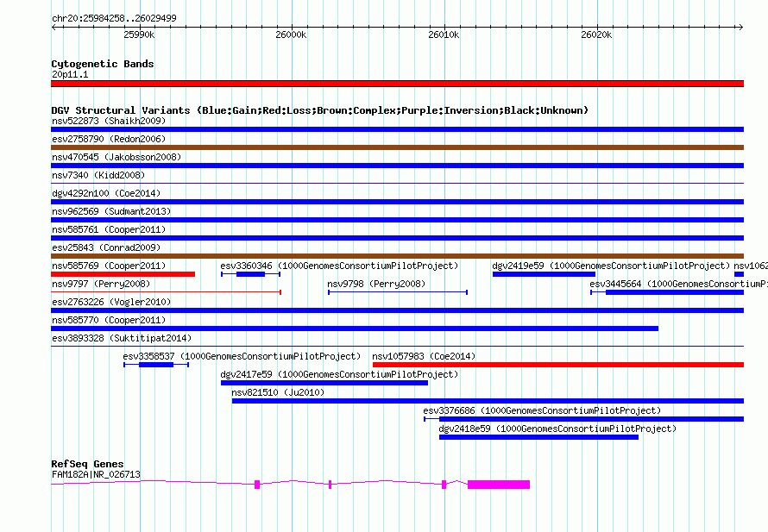This screenshot has width=768, height=532.
Task: Click the esv3360346 thick blue block
Action: click(x=250, y=274)
